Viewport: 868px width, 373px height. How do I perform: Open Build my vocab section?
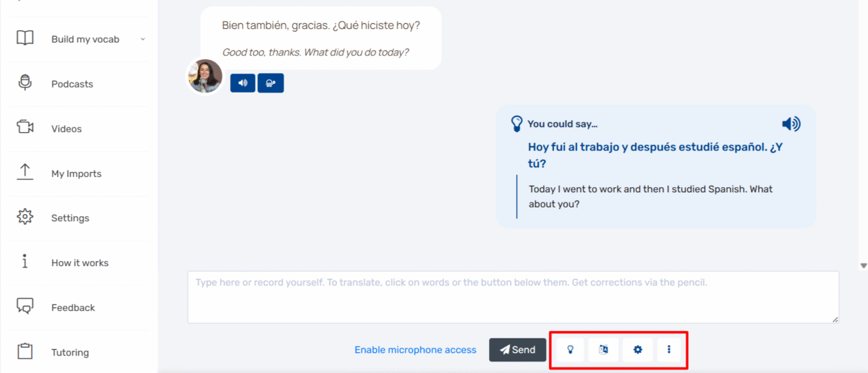[85, 39]
